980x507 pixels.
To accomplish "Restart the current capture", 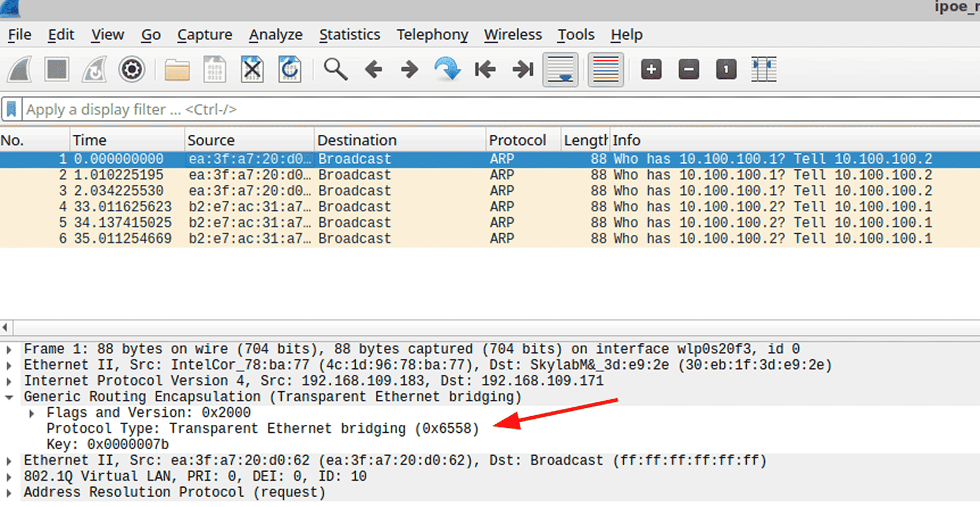I will tap(94, 69).
